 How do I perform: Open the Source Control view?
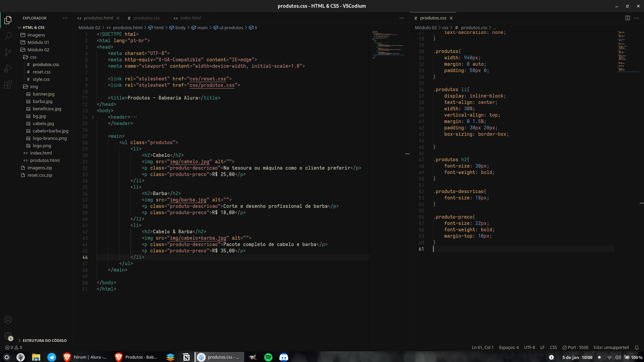(x=8, y=52)
